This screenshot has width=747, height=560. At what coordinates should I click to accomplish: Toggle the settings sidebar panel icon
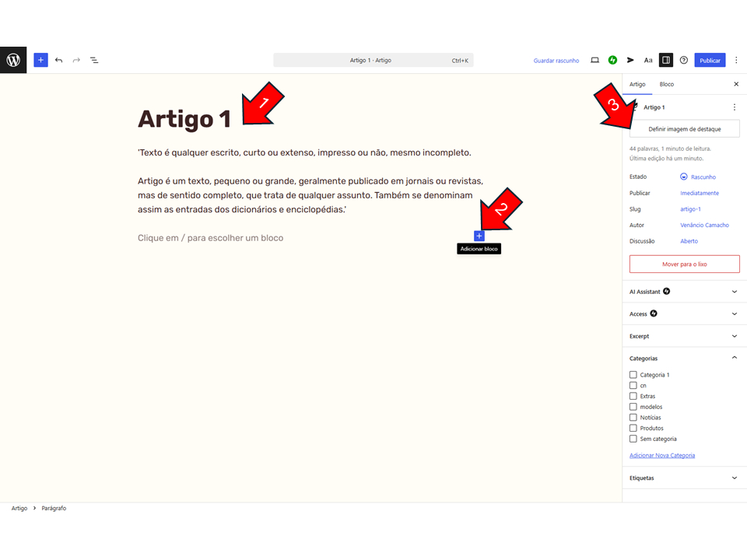[x=665, y=60]
